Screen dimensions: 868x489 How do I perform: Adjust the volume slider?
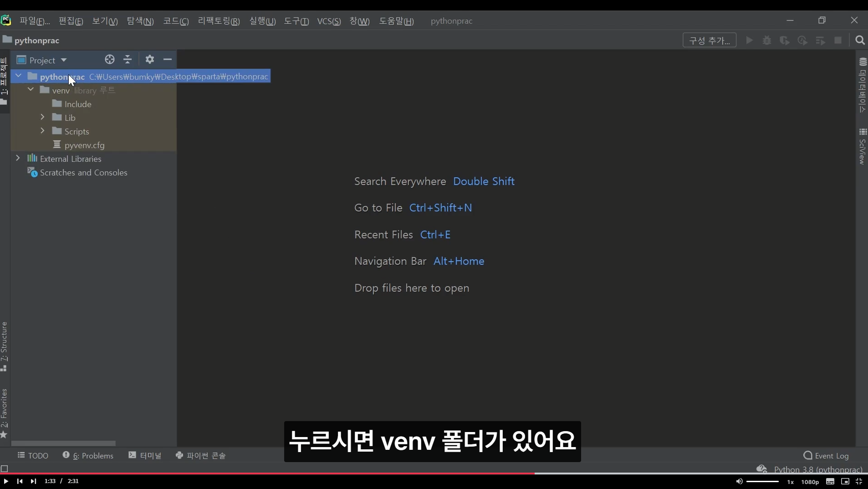point(763,481)
